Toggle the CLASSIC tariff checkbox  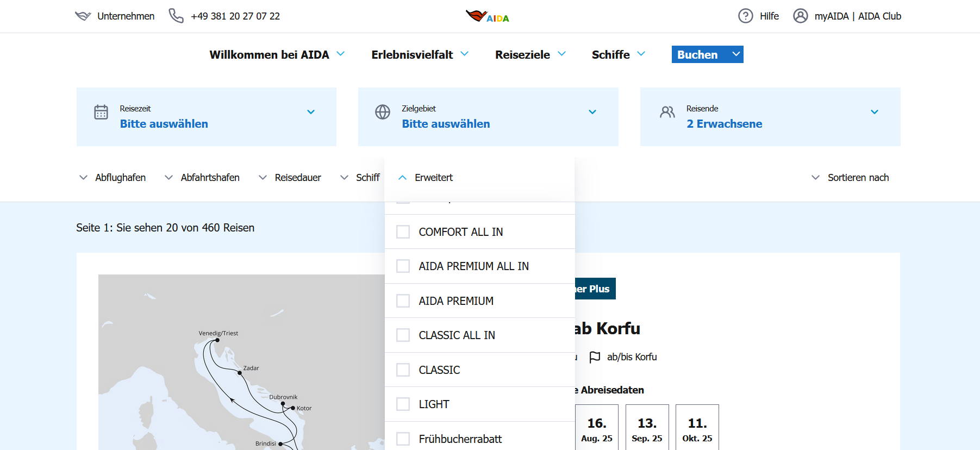tap(403, 370)
